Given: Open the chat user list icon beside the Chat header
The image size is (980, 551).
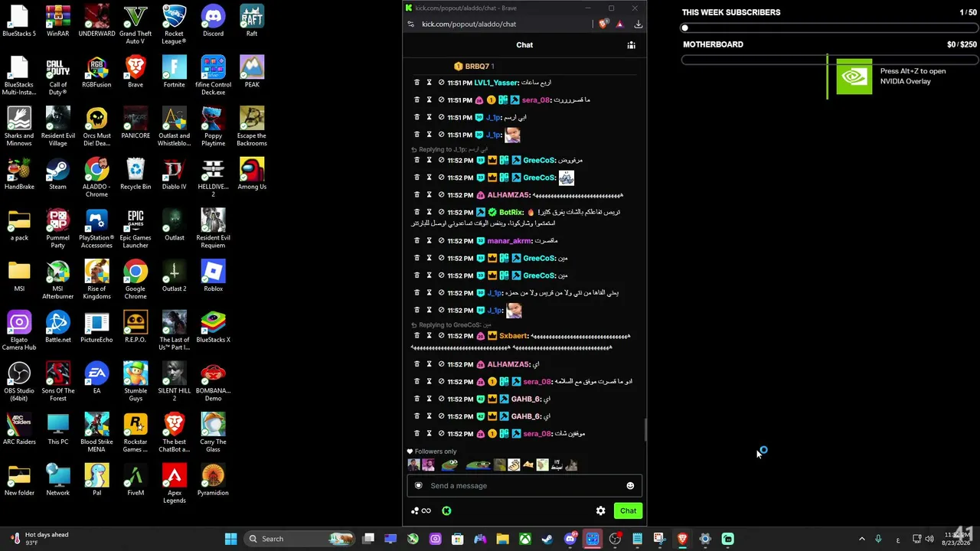Looking at the screenshot, I should coord(631,45).
